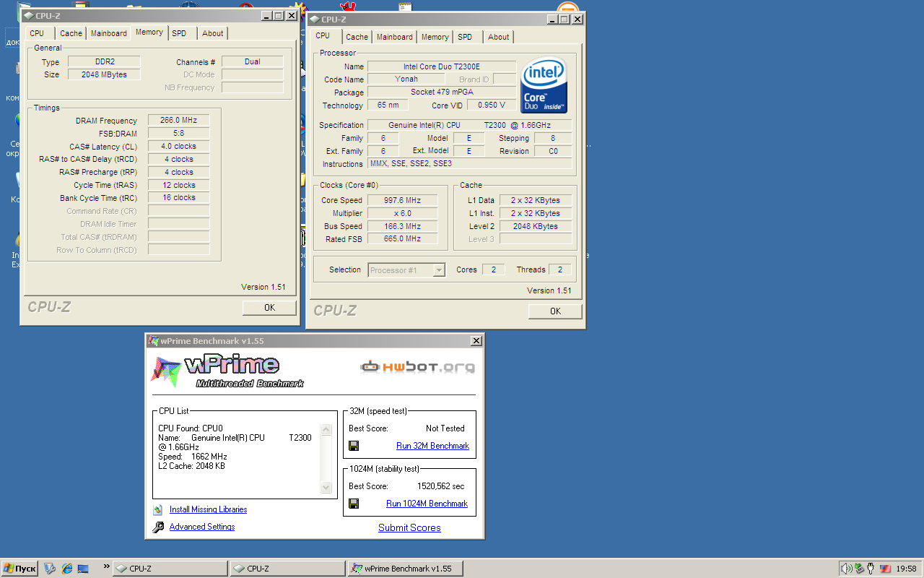Select the SPD tab in the Memory window
Screen dimensions: 924x578
(180, 33)
